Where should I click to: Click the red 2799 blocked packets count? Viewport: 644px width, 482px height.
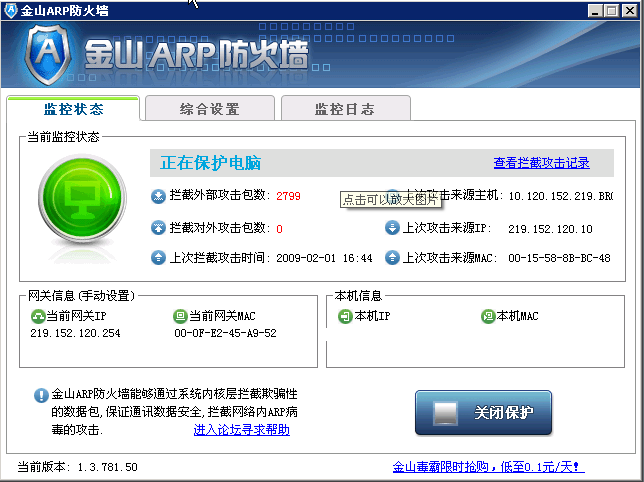[x=288, y=196]
